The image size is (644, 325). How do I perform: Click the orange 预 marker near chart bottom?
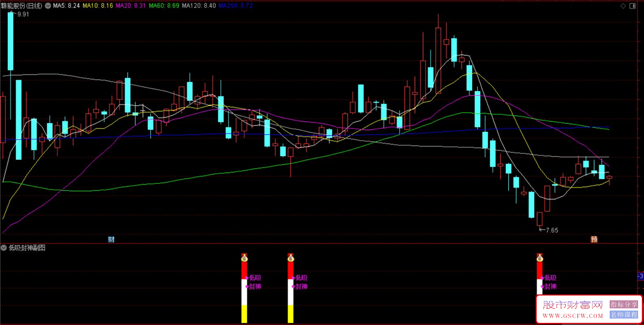click(x=594, y=239)
